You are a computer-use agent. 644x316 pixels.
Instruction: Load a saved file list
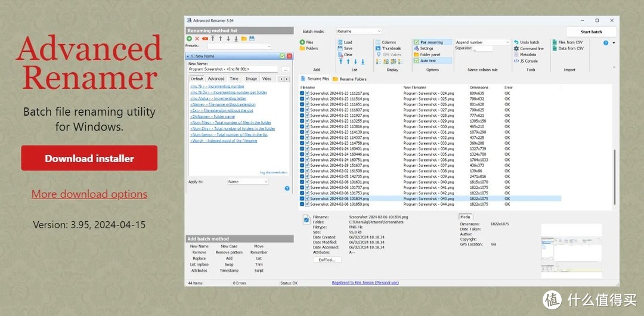(345, 42)
